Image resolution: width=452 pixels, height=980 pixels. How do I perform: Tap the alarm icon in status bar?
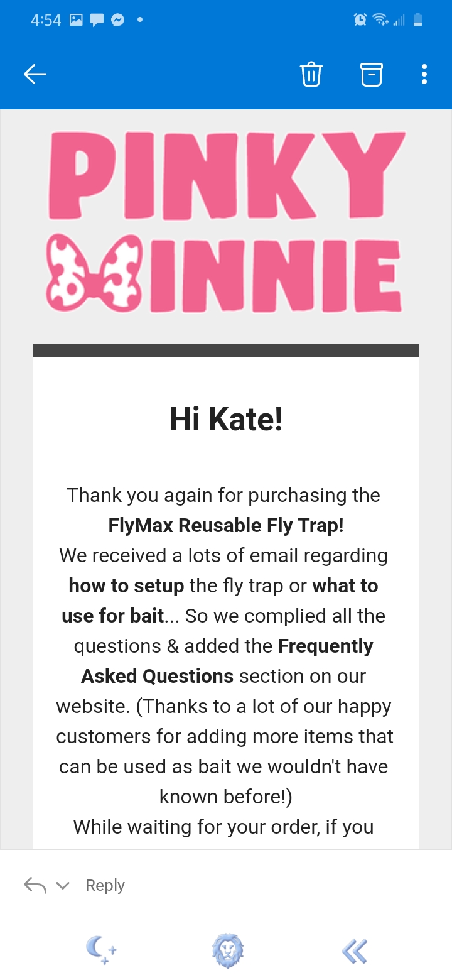pos(360,20)
